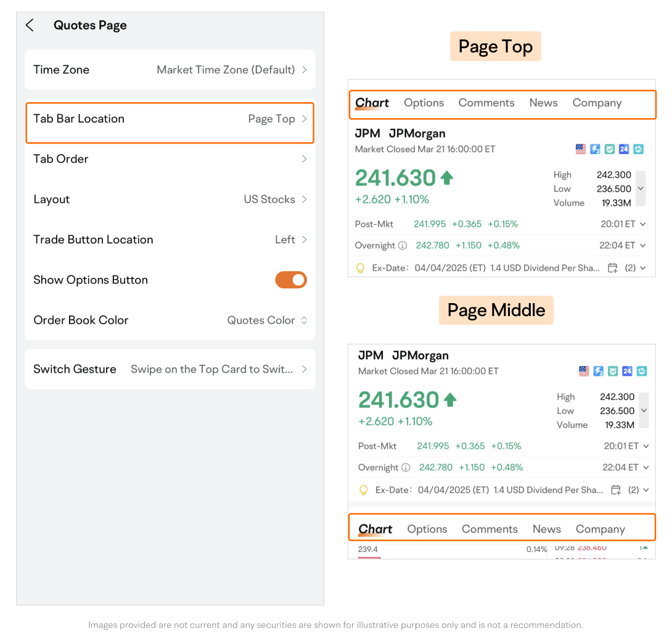Click the lightbulb icon in Page Middle preview
The height and width of the screenshot is (642, 672).
coord(364,490)
